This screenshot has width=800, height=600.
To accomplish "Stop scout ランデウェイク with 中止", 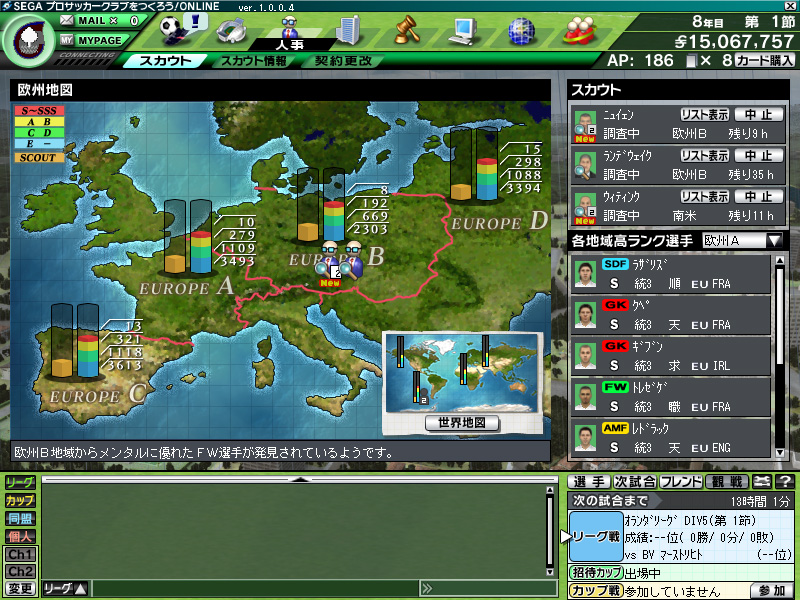I will coord(759,155).
